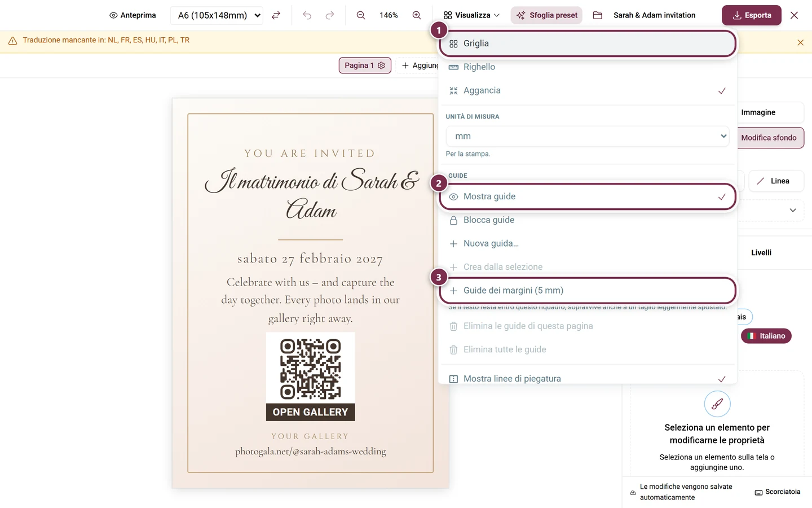This screenshot has height=508, width=812.
Task: Choose Elimina tutte le guide
Action: coord(588,350)
